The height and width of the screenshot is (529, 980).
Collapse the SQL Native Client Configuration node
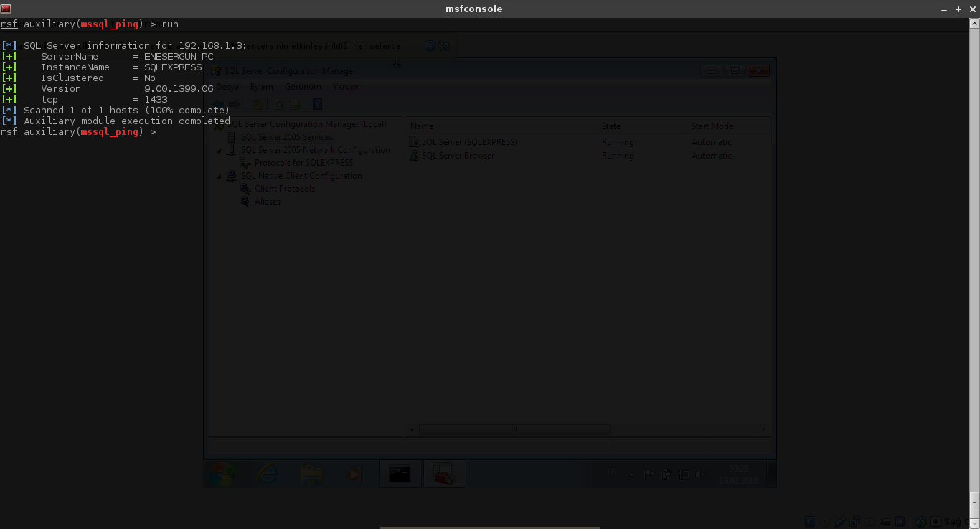[220, 176]
